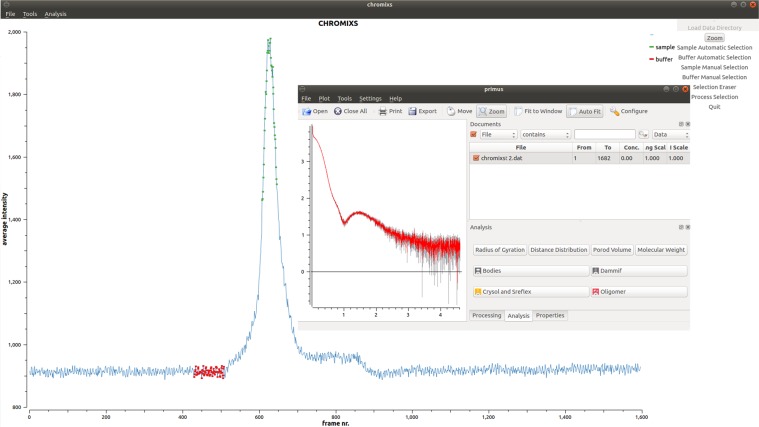Switch to the Processing tab
759x427 pixels.
pos(486,316)
